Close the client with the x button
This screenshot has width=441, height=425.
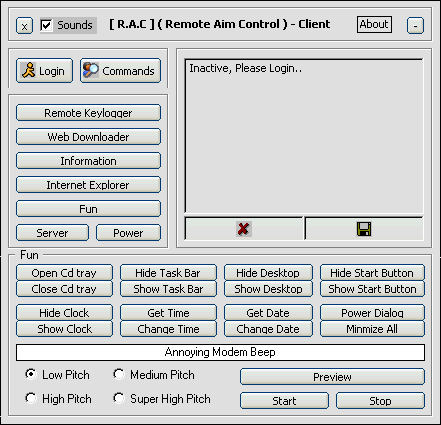(x=24, y=26)
